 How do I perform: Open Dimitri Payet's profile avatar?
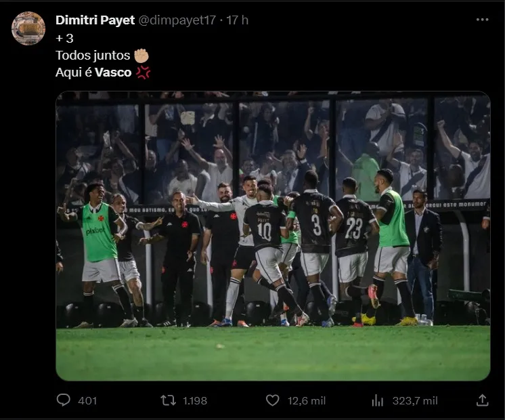[x=28, y=28]
